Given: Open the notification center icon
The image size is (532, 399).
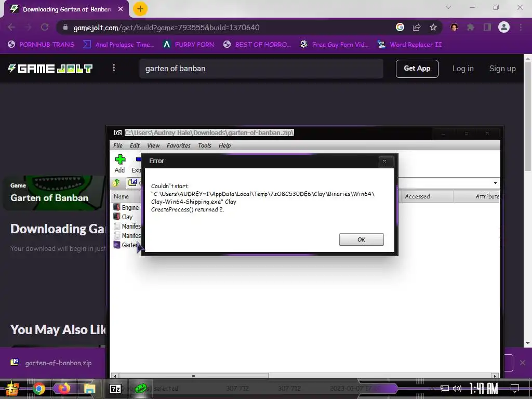Looking at the screenshot, I should [x=515, y=389].
